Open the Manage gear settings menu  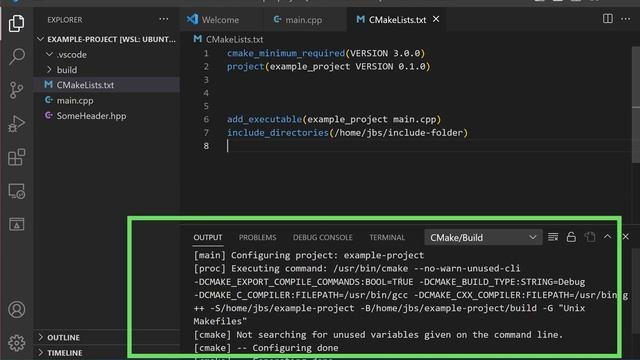coord(16,343)
